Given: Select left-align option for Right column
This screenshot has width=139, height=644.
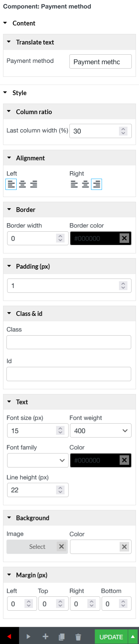Looking at the screenshot, I should point(74,184).
